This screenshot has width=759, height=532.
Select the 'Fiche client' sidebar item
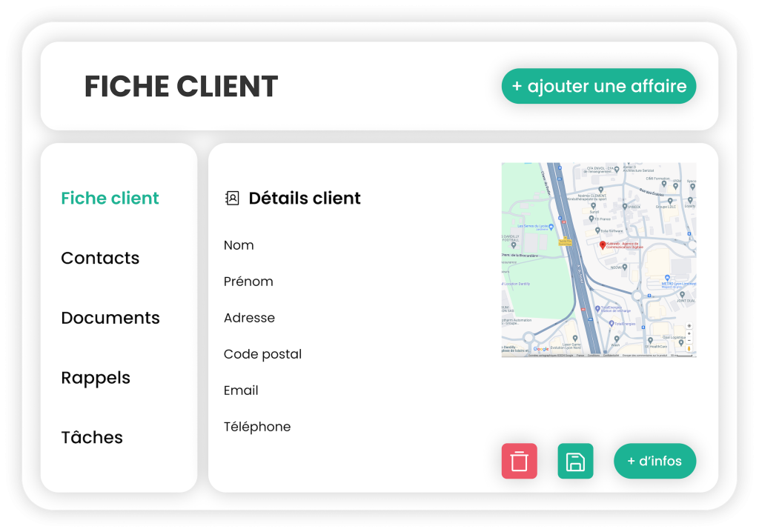pos(110,198)
